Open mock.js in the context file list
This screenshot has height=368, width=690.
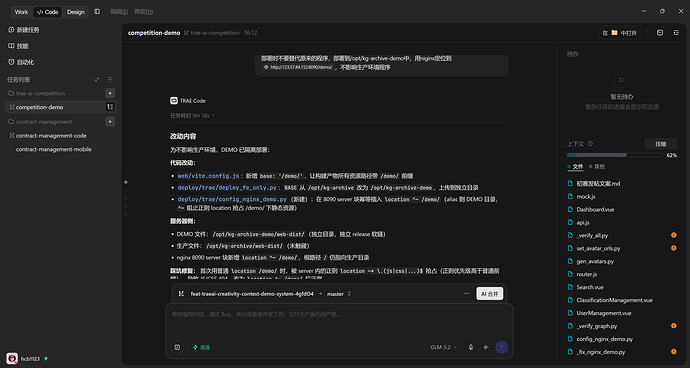(x=586, y=197)
